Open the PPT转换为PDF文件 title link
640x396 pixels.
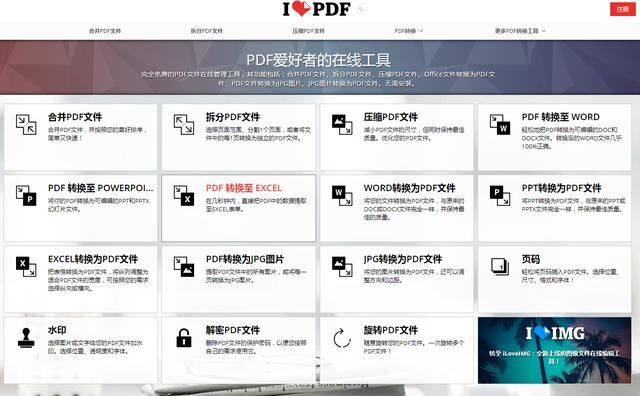(561, 188)
